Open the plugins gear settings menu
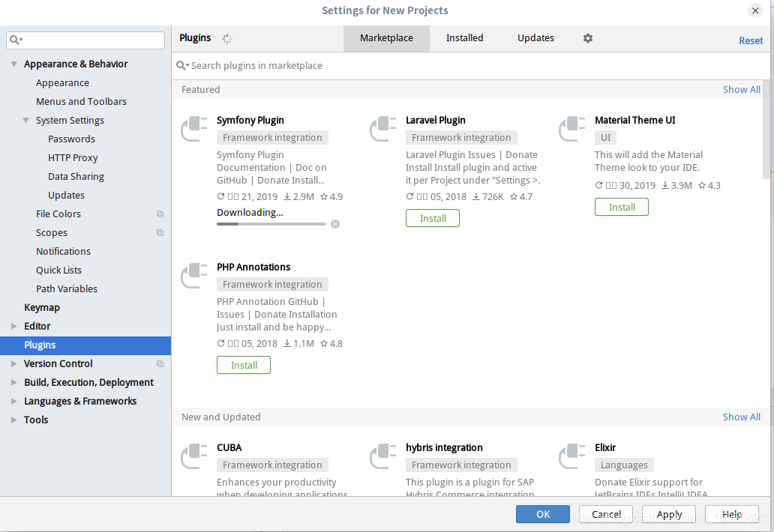Image resolution: width=774 pixels, height=532 pixels. (x=587, y=38)
